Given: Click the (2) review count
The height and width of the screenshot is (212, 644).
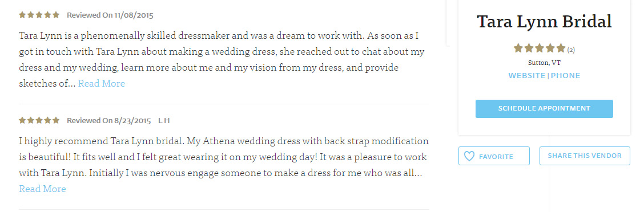Looking at the screenshot, I should (x=571, y=50).
